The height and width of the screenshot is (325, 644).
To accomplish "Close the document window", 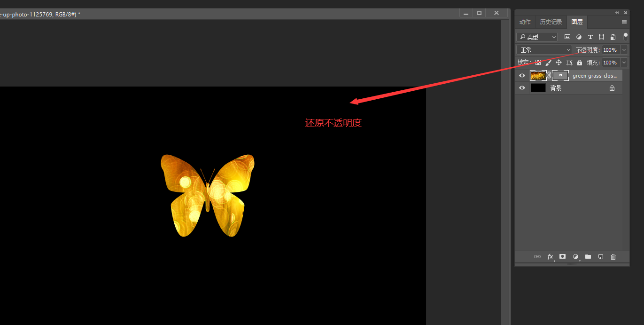I will [x=496, y=14].
